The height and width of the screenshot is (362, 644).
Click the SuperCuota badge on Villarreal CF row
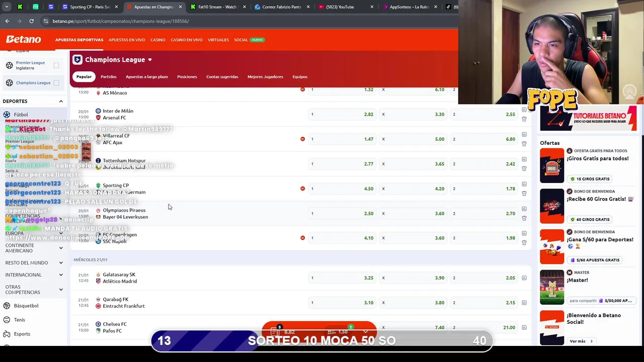[x=302, y=139]
